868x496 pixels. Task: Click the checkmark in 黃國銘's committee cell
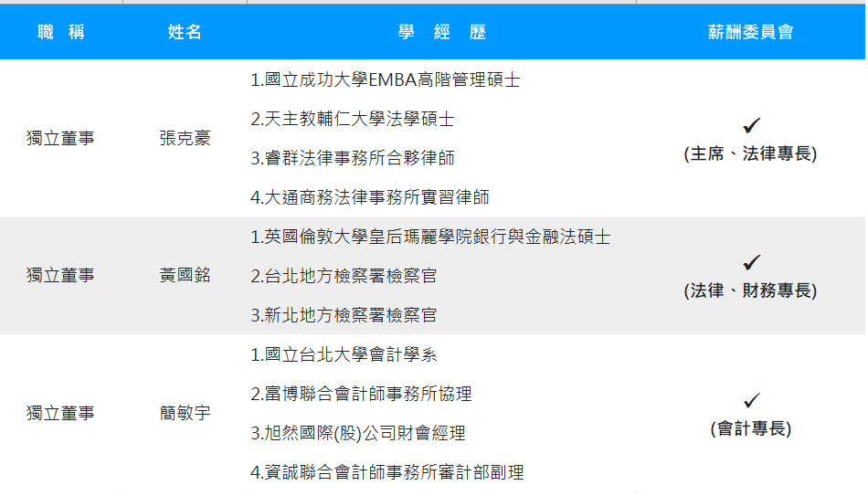pos(751,263)
